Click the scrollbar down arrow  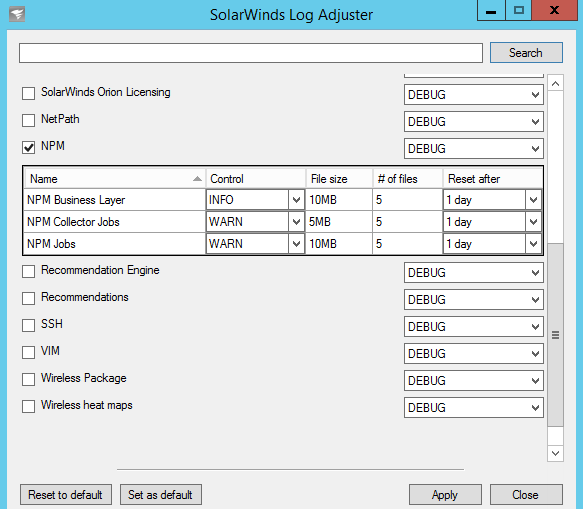point(555,453)
